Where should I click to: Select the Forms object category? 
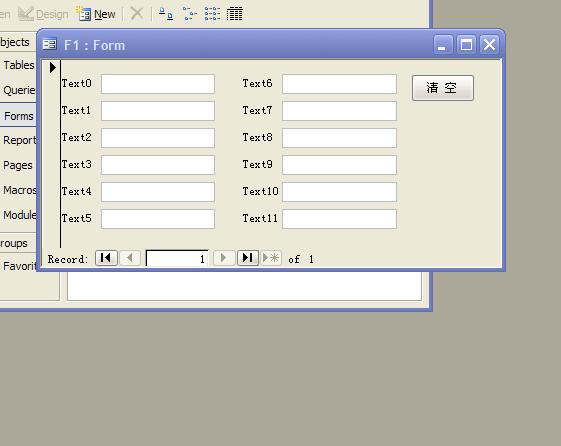pyautogui.click(x=18, y=116)
